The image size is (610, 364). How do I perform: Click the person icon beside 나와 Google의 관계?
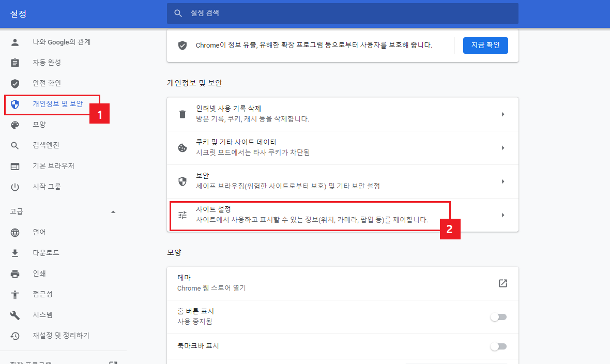tap(15, 42)
